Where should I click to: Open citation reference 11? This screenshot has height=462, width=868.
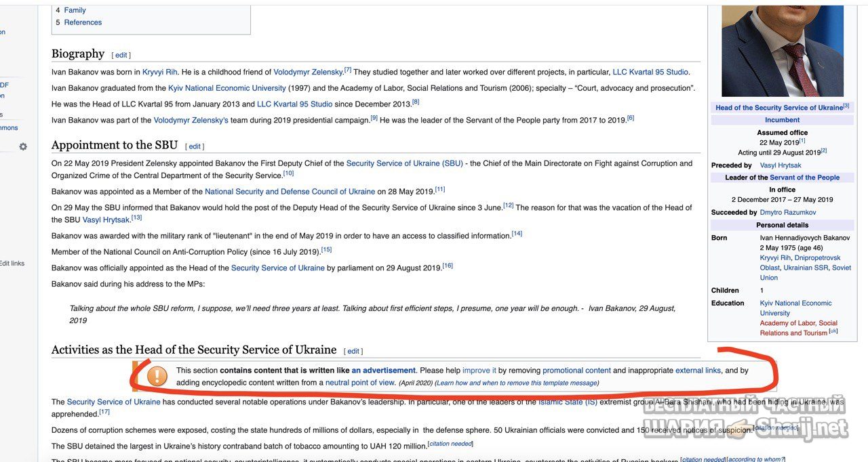[440, 190]
